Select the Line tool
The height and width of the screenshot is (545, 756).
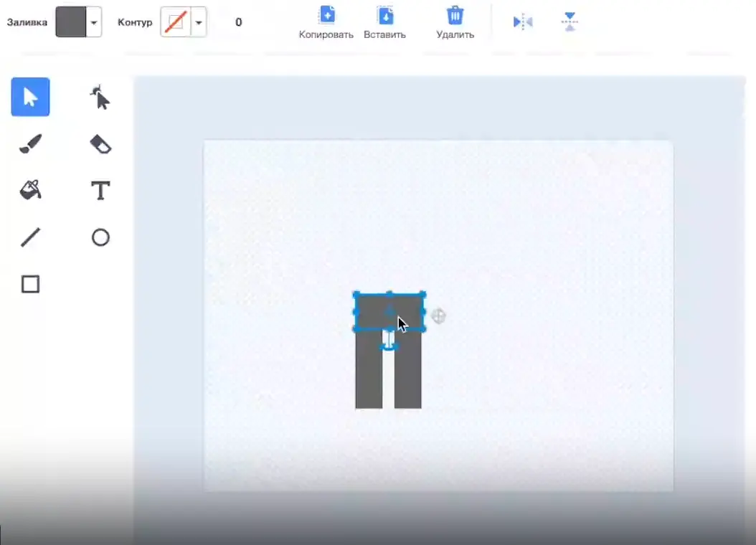tap(30, 237)
